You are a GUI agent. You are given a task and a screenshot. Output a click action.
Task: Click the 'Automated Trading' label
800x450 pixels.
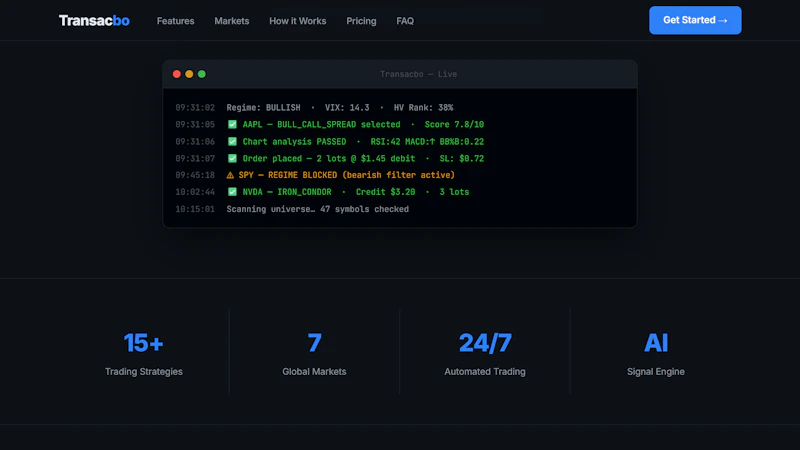pyautogui.click(x=485, y=371)
